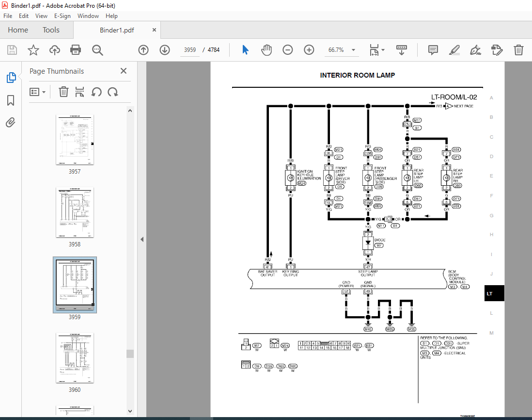Switch to the Home tab
The image size is (532, 420).
(18, 30)
